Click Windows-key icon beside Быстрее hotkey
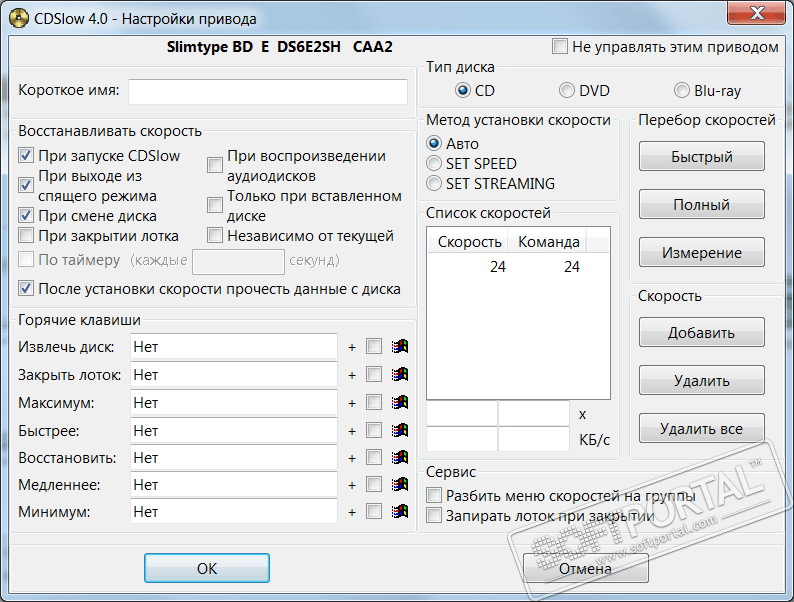 coord(400,430)
